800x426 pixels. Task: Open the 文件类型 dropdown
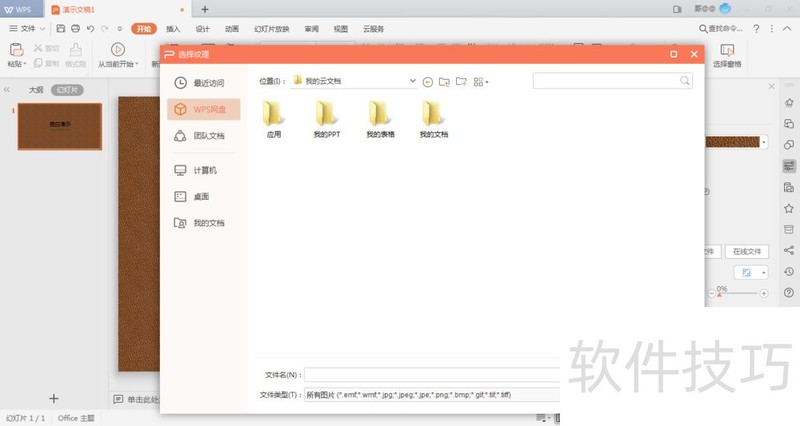[432, 394]
